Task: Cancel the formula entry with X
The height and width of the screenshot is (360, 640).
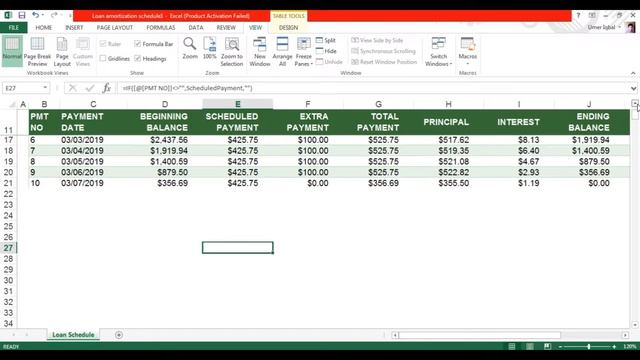Action: click(72, 88)
